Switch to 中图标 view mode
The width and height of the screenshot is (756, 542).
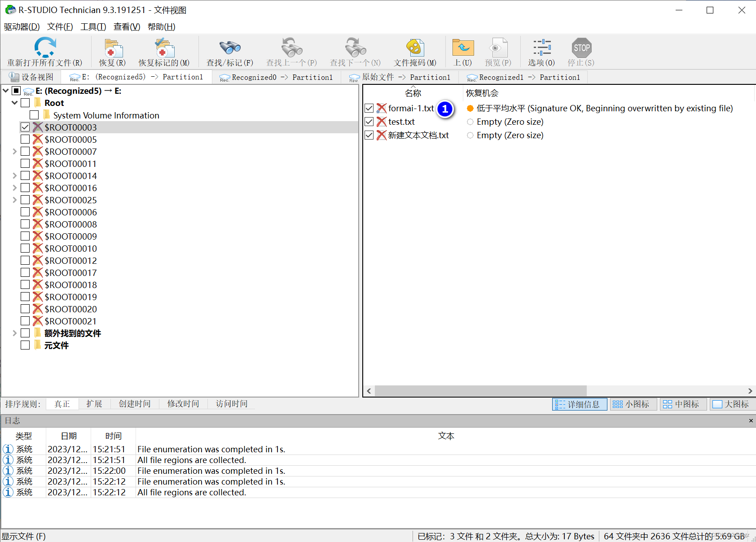tap(683, 404)
